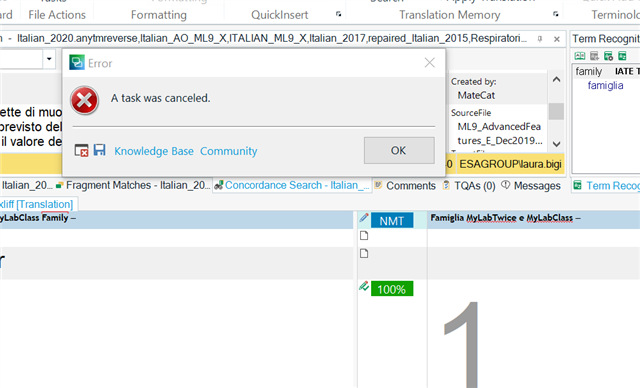Image resolution: width=640 pixels, height=388 pixels.
Task: Click the blue NMT match label
Action: click(x=392, y=220)
